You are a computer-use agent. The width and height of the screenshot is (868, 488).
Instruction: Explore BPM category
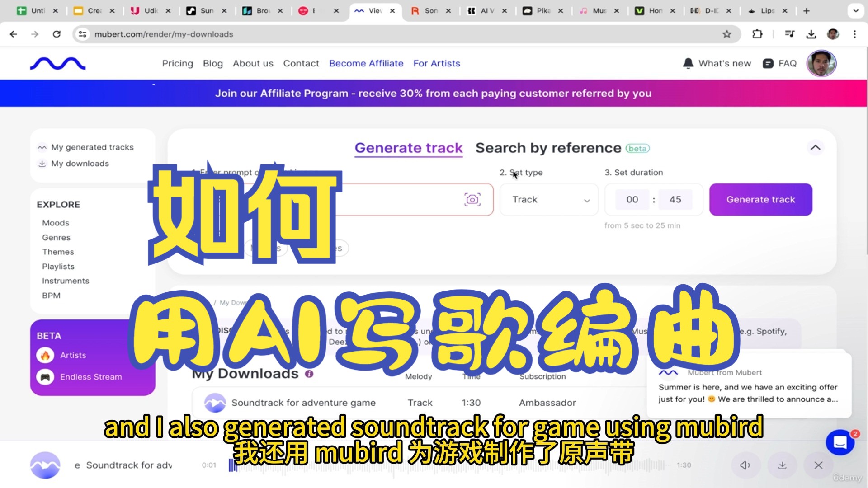pyautogui.click(x=51, y=295)
